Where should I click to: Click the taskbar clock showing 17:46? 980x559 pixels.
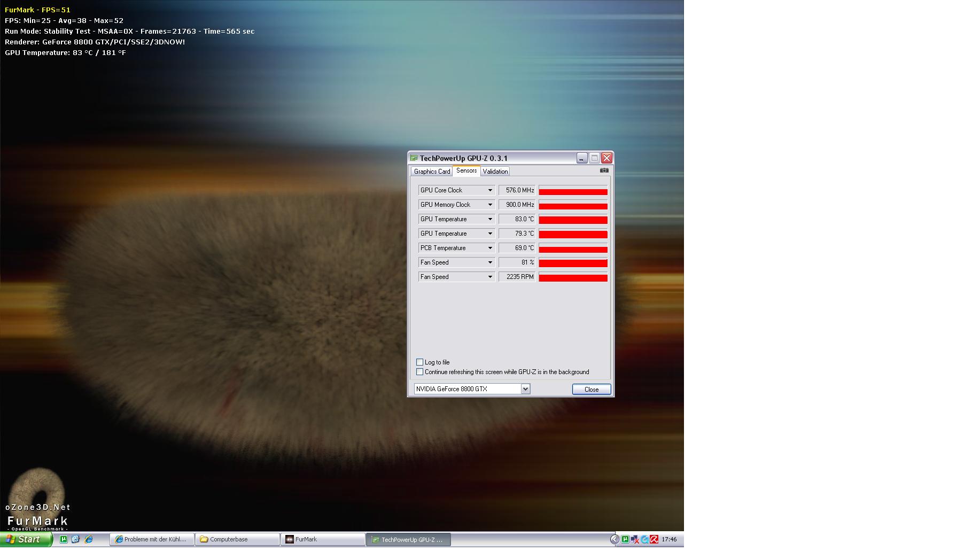[x=669, y=540]
